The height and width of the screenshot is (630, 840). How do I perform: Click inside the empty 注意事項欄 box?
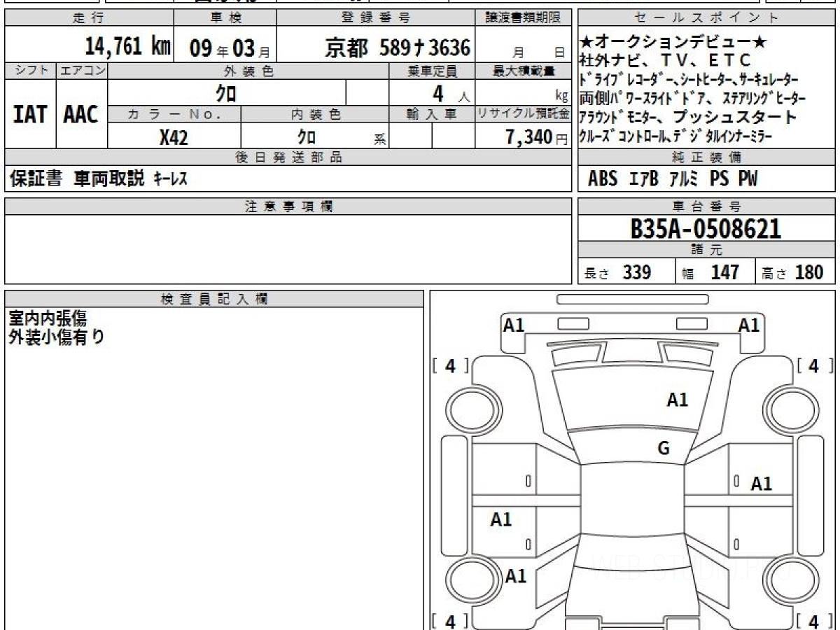pos(287,248)
